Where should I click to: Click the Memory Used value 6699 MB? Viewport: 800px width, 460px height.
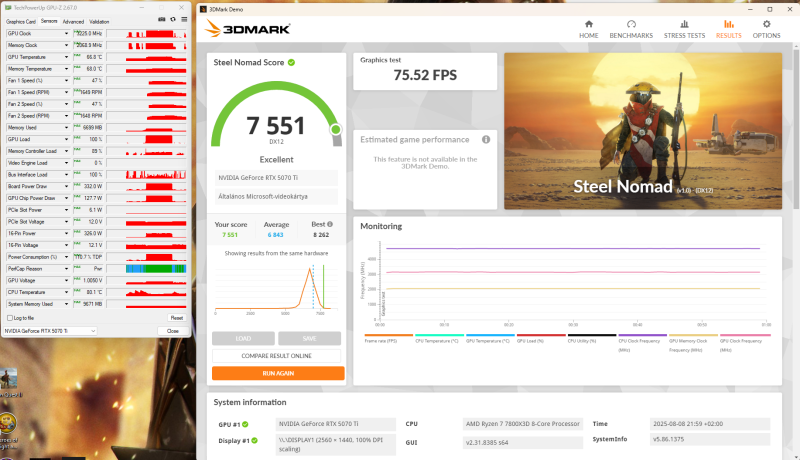pyautogui.click(x=92, y=127)
